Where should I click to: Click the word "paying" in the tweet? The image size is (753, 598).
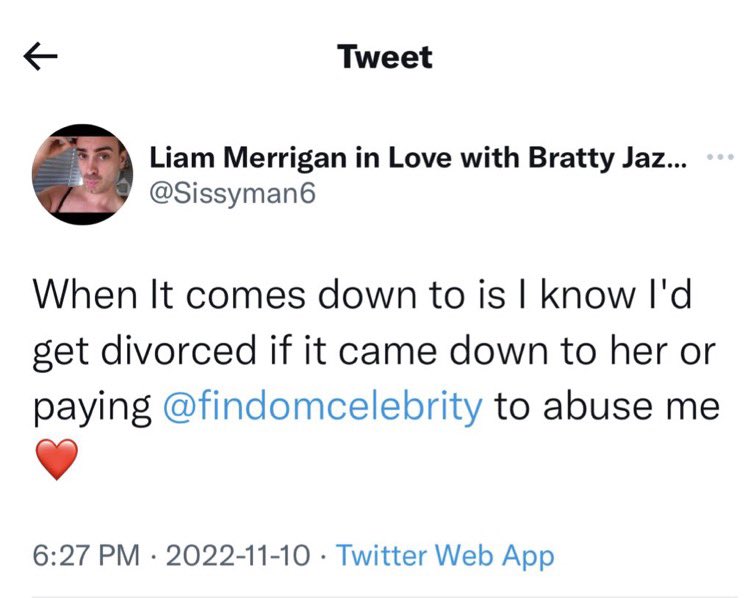pyautogui.click(x=93, y=408)
